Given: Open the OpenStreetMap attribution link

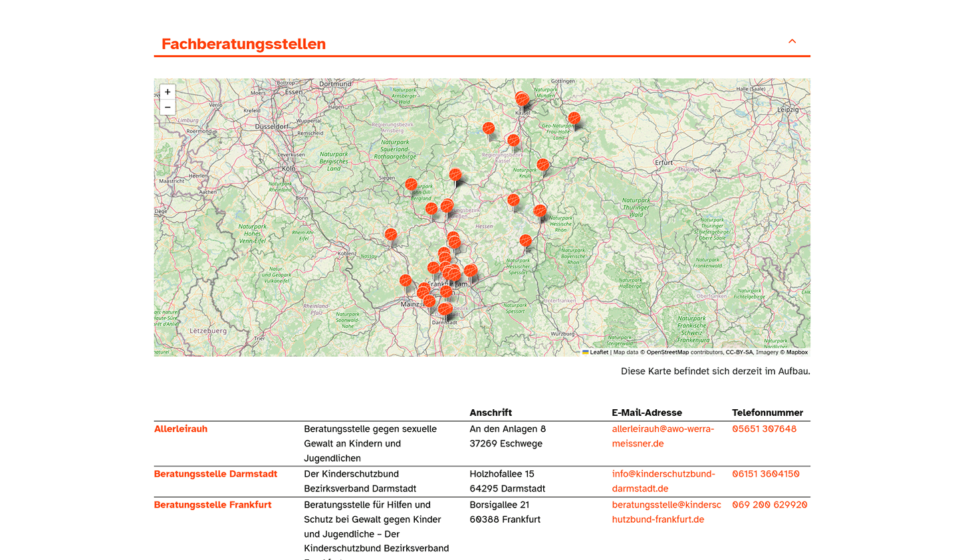Looking at the screenshot, I should coord(667,353).
